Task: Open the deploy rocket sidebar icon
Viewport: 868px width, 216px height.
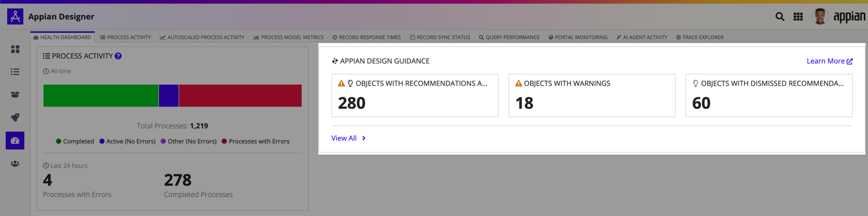Action: pos(15,117)
